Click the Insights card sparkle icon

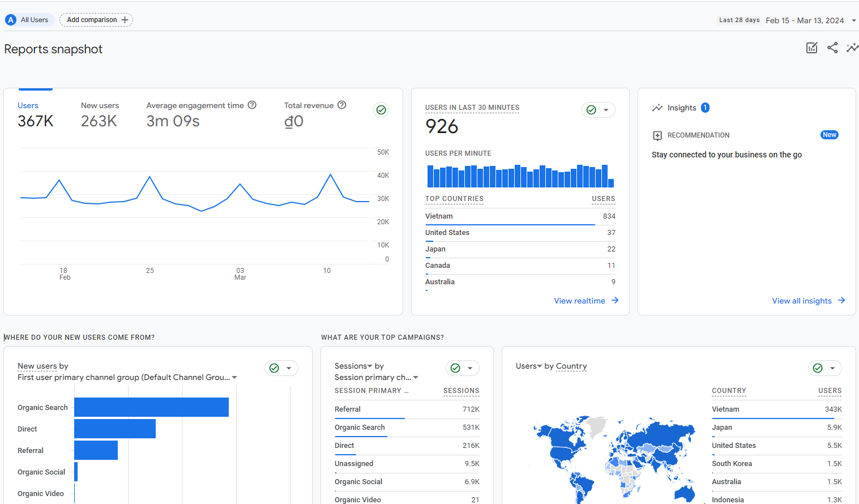(x=657, y=108)
